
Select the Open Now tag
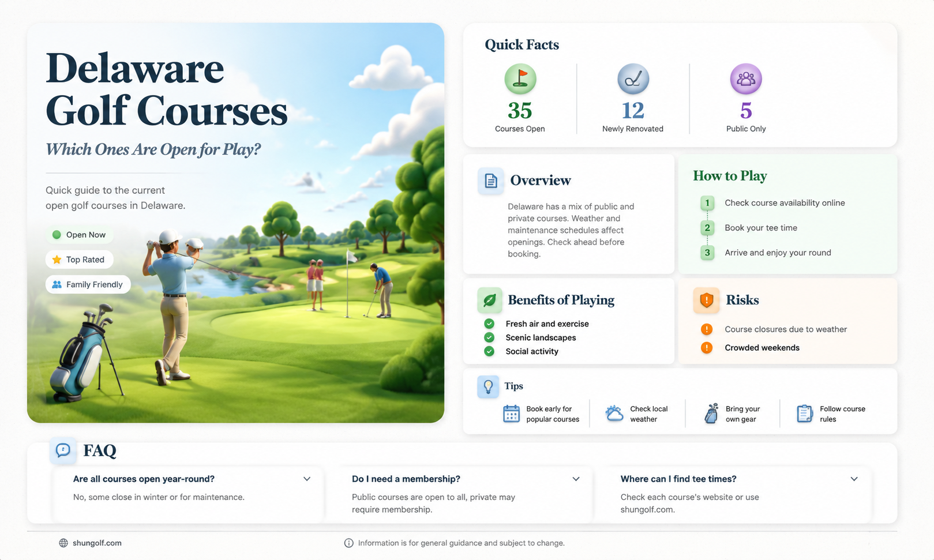(x=80, y=235)
